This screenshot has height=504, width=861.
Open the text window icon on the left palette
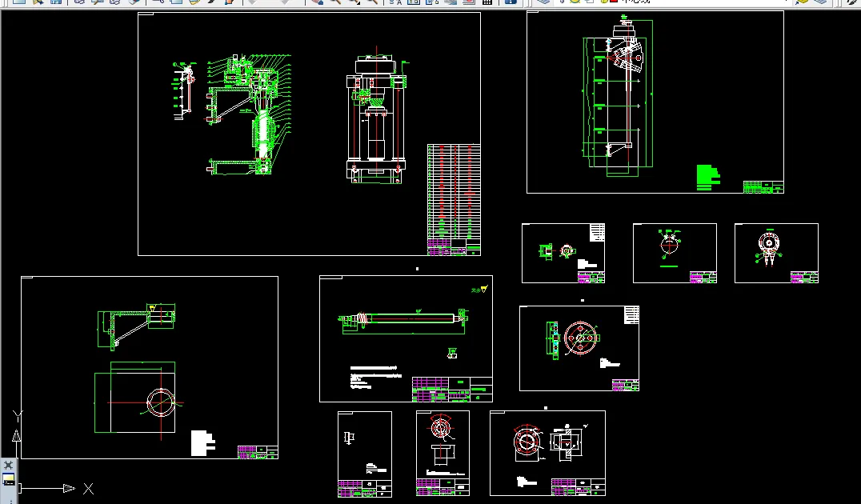pyautogui.click(x=9, y=480)
